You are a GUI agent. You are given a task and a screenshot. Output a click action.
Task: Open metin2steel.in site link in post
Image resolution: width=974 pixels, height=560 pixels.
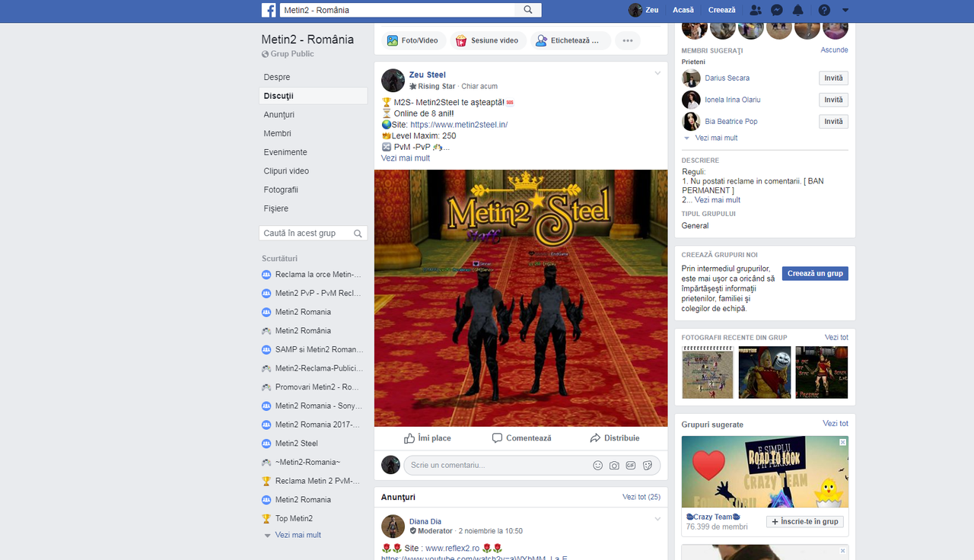pos(459,125)
